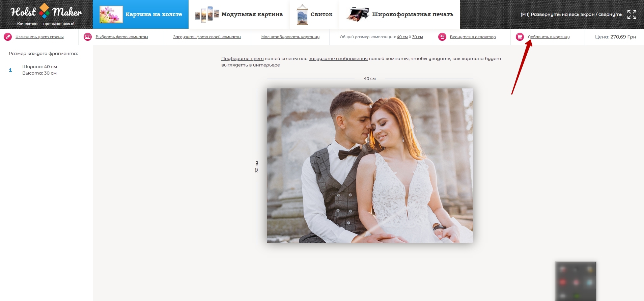Click the modular picture panels icon
644x301 pixels.
207,15
